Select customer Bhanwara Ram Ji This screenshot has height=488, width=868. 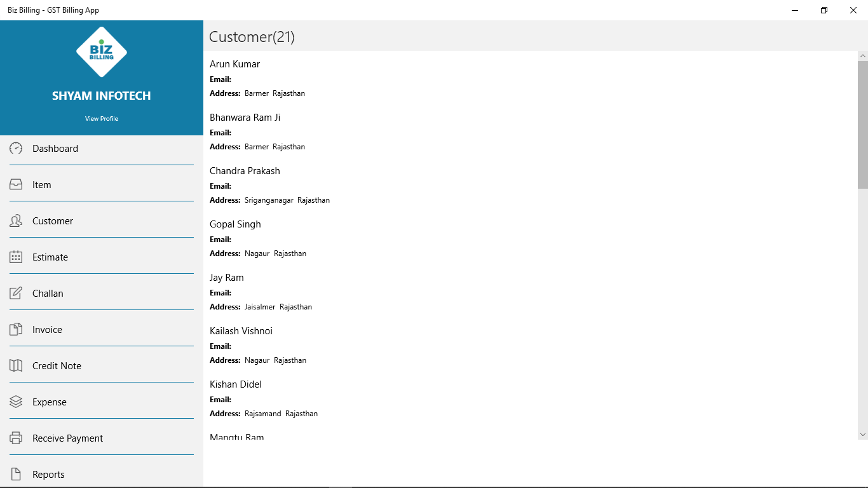pos(245,118)
